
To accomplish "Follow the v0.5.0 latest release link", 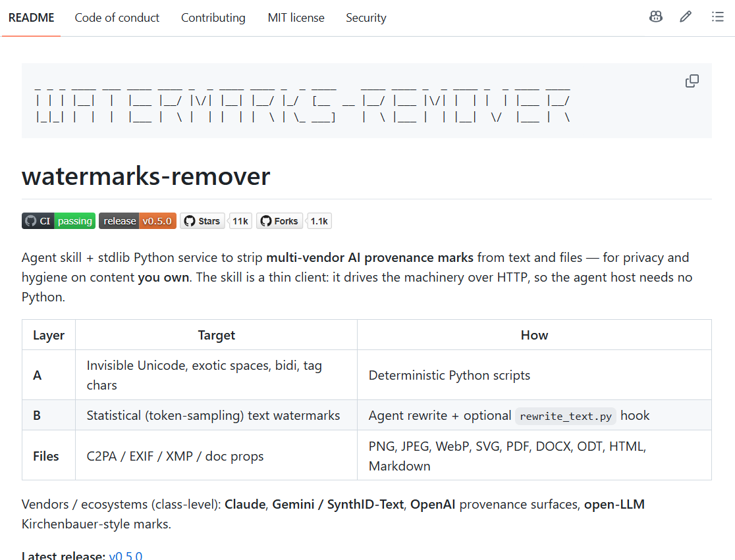I will coord(126,556).
